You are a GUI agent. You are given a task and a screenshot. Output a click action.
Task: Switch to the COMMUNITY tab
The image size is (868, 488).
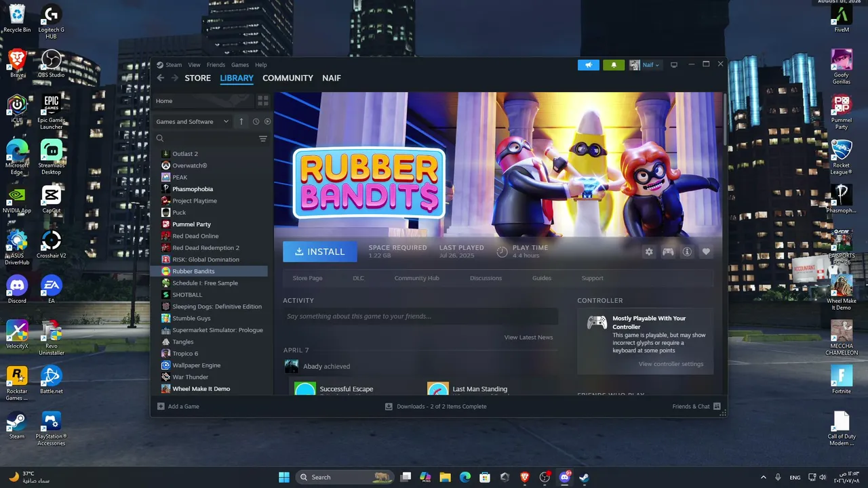point(288,78)
